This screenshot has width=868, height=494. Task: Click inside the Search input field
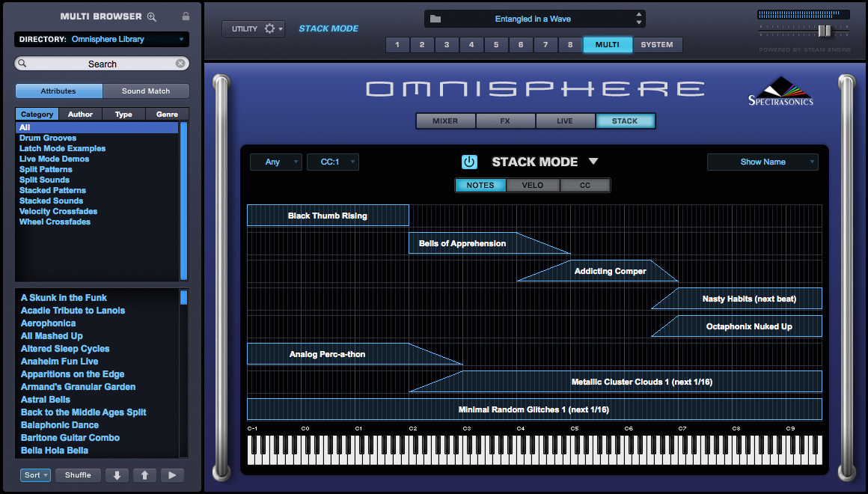(102, 64)
